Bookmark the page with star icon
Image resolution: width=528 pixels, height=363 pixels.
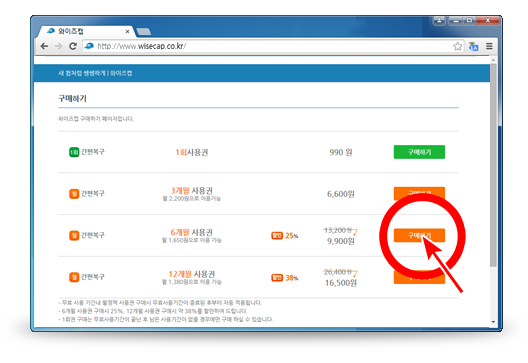457,46
